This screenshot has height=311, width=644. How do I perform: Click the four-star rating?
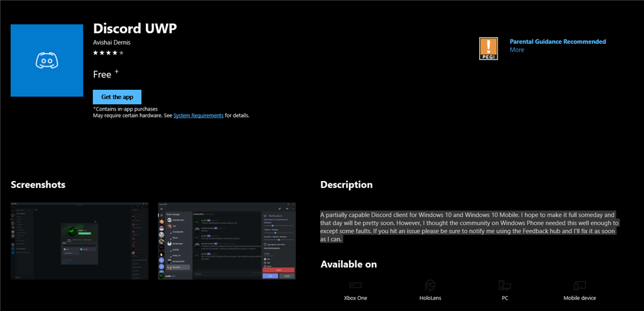108,53
